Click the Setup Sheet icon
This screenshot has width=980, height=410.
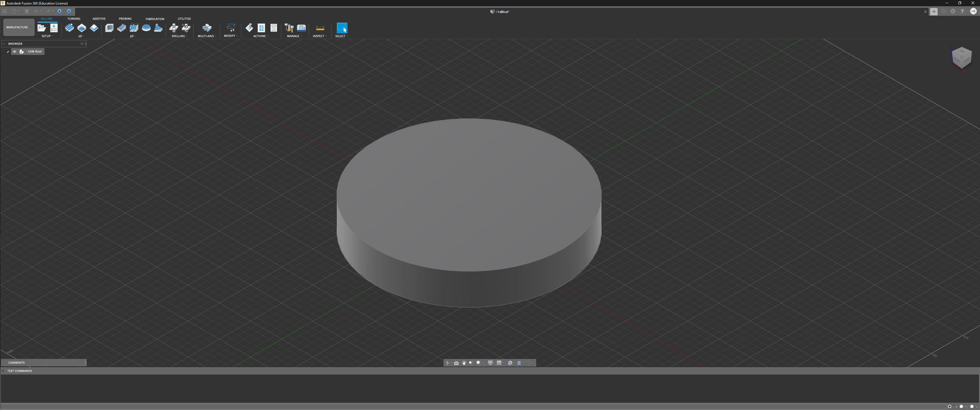pos(273,27)
